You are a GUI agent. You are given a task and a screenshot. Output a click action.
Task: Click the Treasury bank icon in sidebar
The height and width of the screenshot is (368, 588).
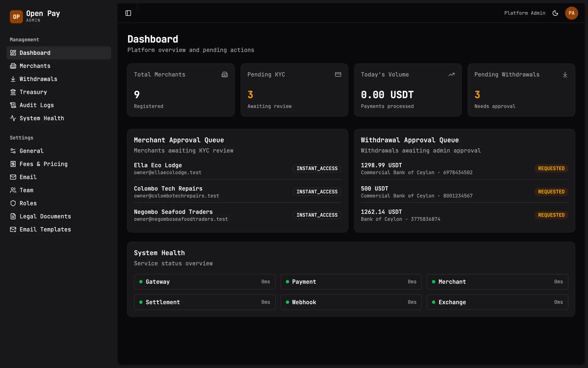coord(13,92)
